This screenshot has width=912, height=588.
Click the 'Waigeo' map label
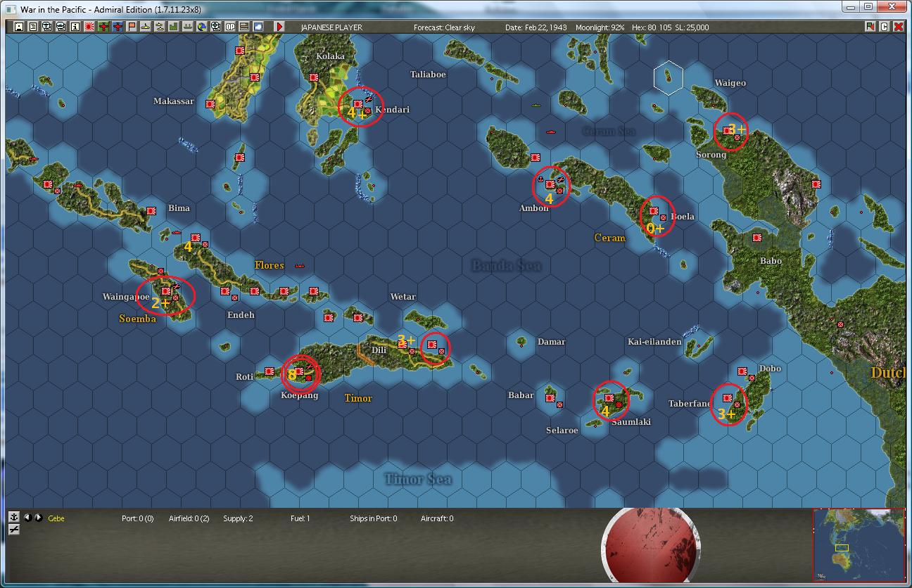(x=730, y=83)
